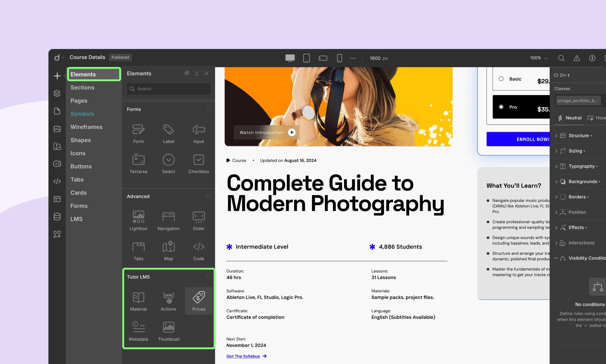Screen dimensions: 606x364
Task: Add the Tutor LMS Actions element
Action: click(x=169, y=301)
